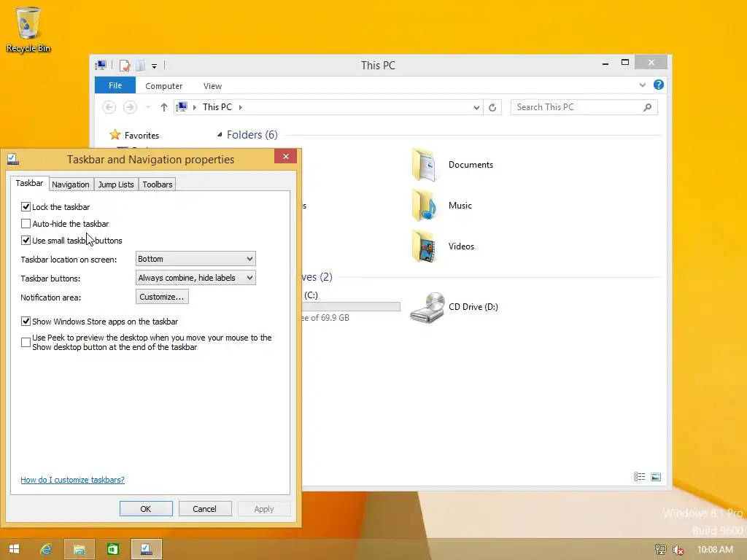This screenshot has width=747, height=560.
Task: Click the Apply button
Action: click(x=264, y=508)
